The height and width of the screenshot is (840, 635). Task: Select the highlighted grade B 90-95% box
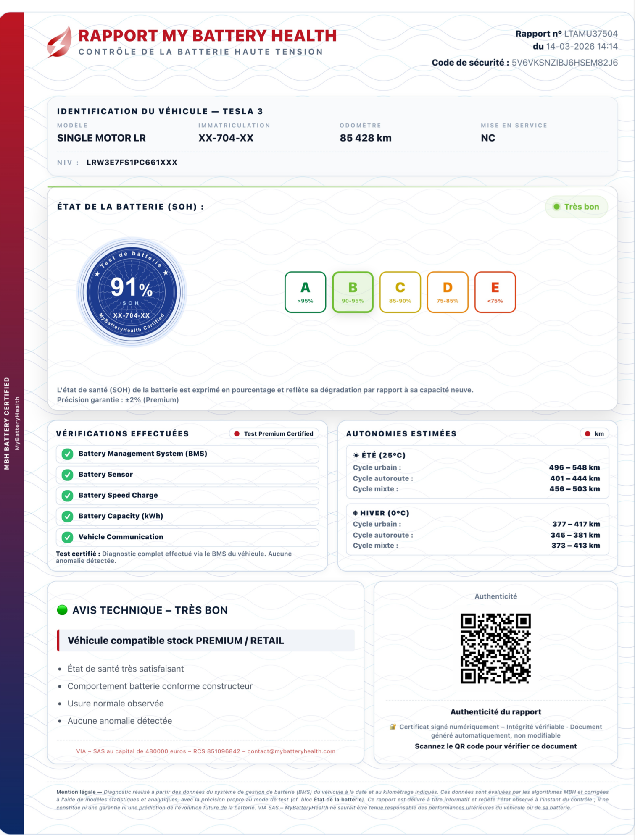pyautogui.click(x=353, y=292)
